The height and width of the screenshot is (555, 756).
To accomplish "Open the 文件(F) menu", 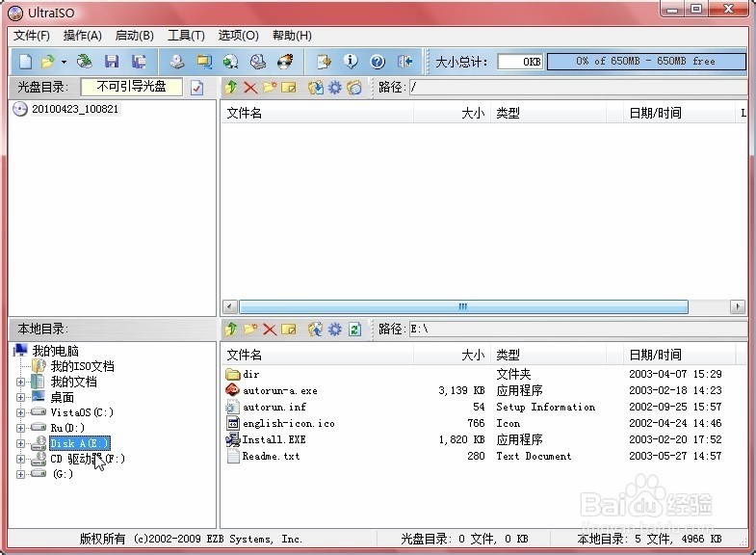I will [32, 36].
